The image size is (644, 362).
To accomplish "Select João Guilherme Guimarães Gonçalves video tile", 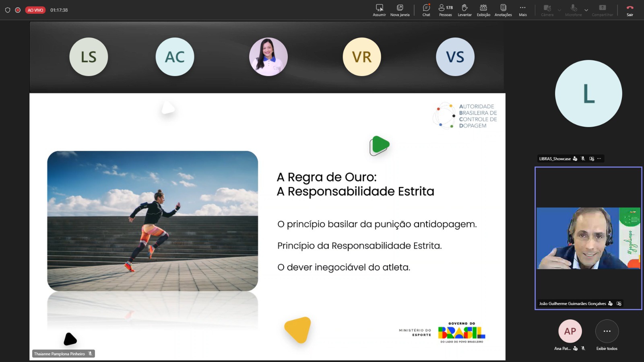I will click(x=588, y=237).
